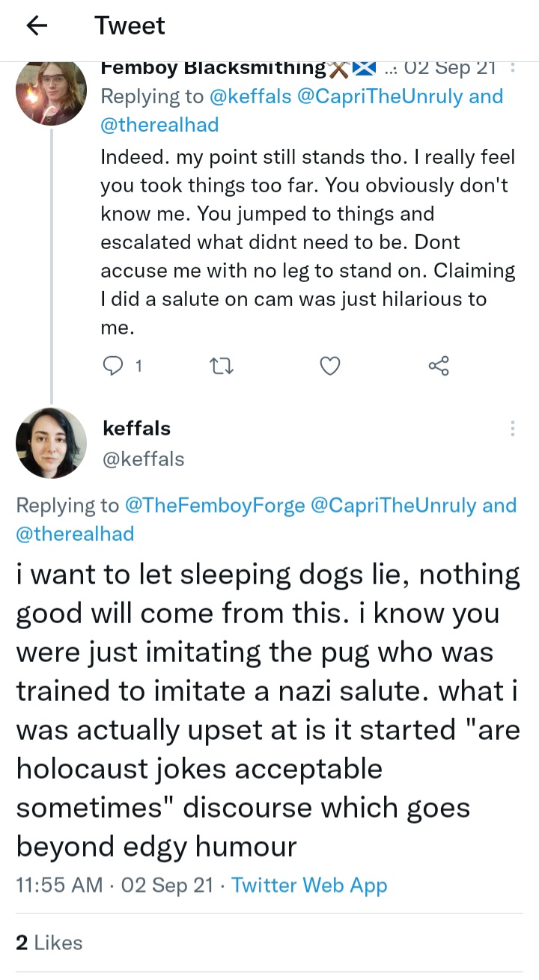
Task: Open keffals display name profile
Action: click(135, 429)
